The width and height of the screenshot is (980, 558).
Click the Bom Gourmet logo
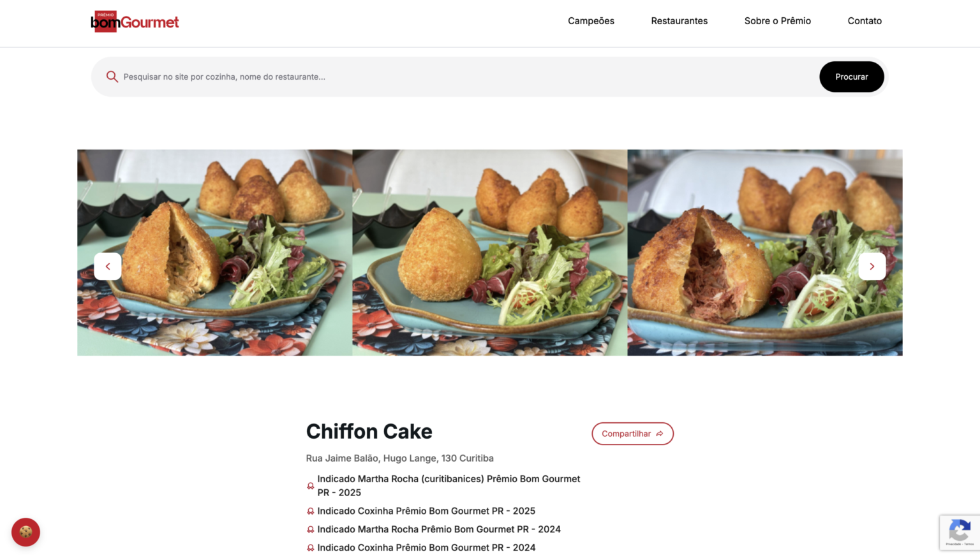click(x=135, y=22)
